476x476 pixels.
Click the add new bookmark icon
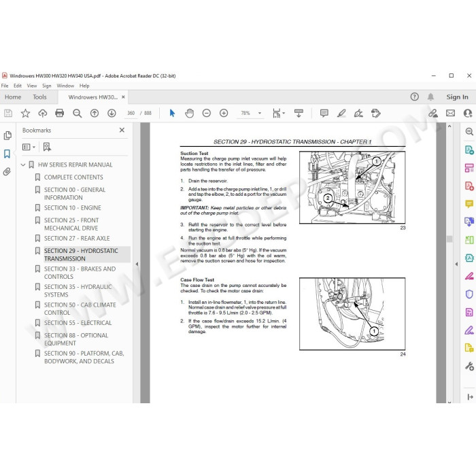(x=47, y=148)
